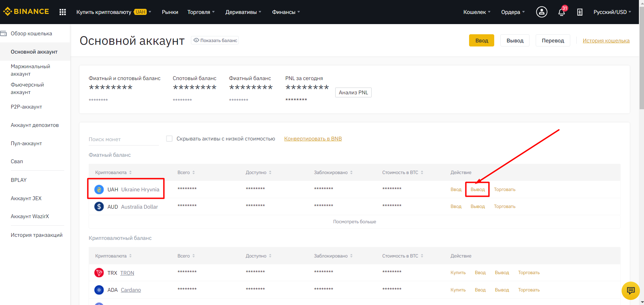Select P2P-аккаунт in sidebar
The image size is (644, 305).
[26, 107]
